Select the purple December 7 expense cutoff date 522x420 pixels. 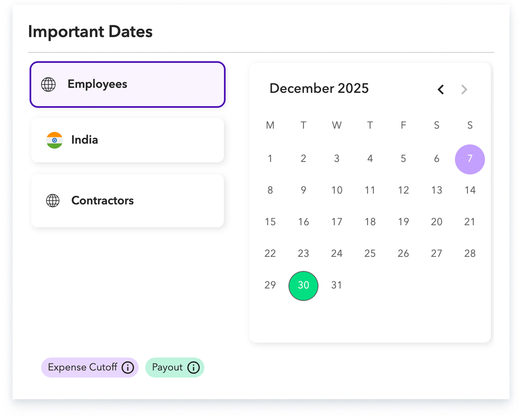tap(470, 159)
